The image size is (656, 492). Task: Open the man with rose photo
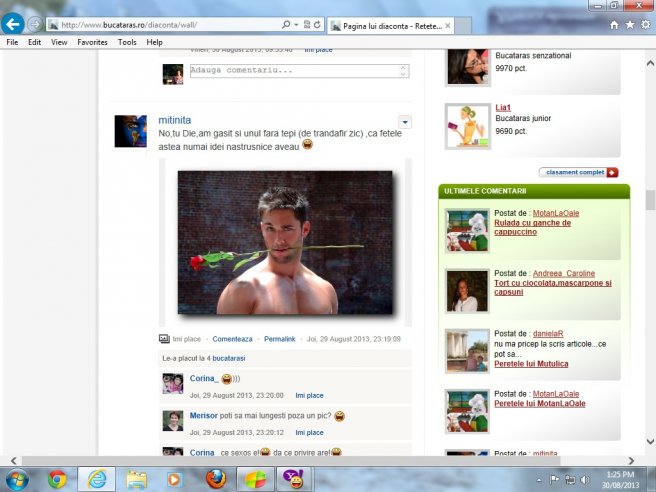coord(284,243)
